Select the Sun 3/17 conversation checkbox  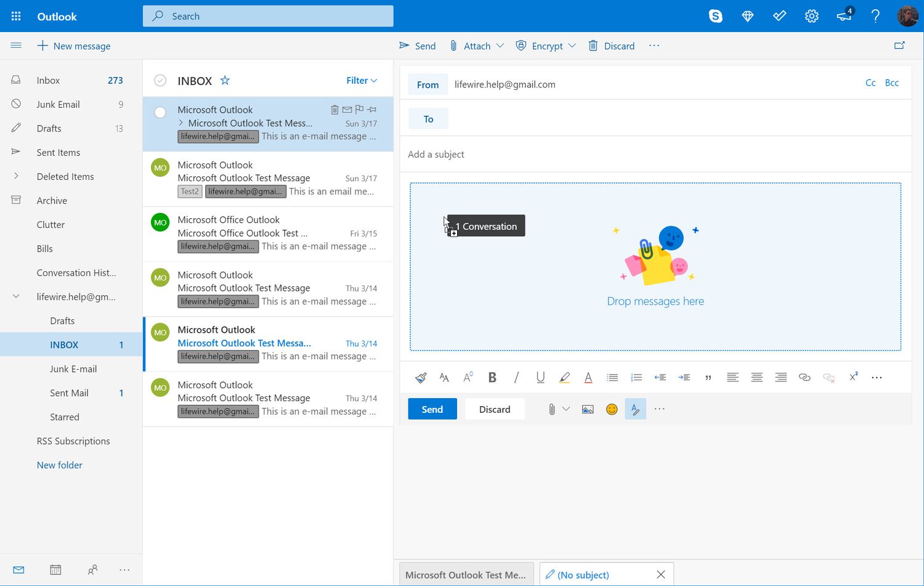click(x=160, y=112)
